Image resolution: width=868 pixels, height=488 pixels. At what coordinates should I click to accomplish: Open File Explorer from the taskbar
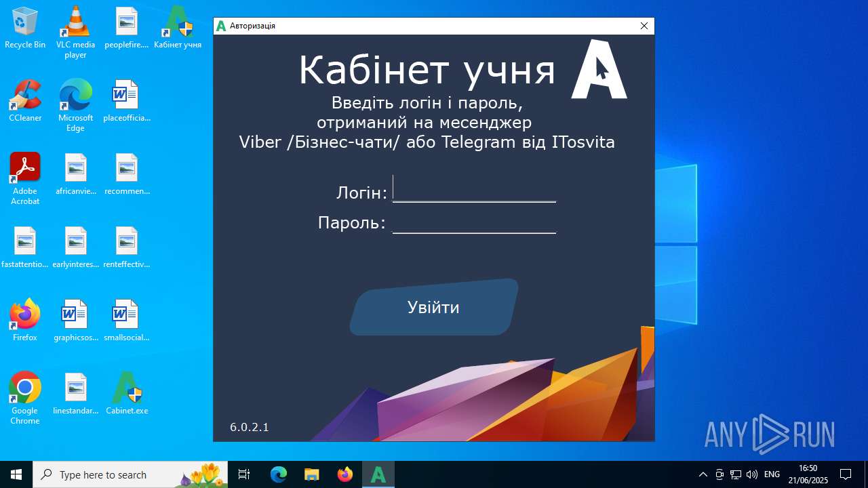(311, 474)
